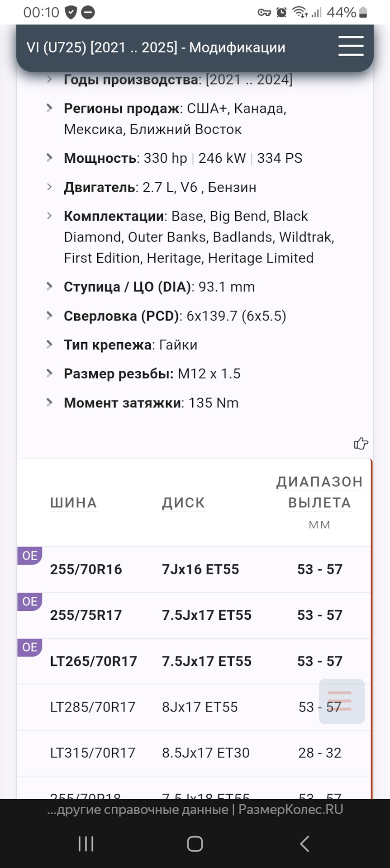This screenshot has width=390, height=868.
Task: Open the hamburger menu in header
Action: tap(351, 46)
